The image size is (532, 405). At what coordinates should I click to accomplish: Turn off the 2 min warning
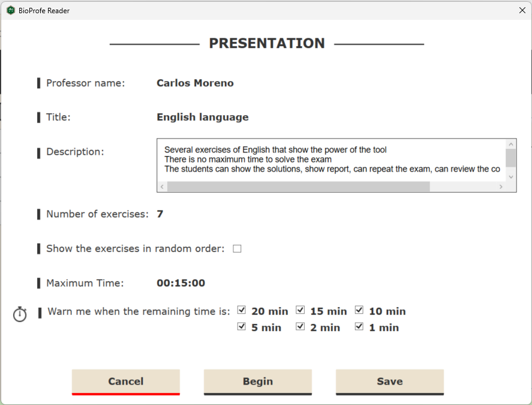(x=300, y=327)
